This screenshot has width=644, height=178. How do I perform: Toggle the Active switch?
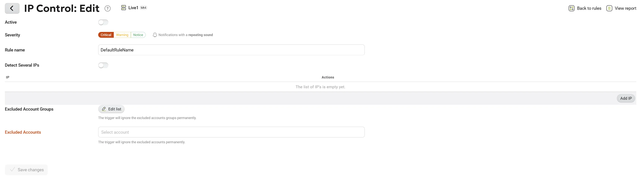tap(103, 22)
